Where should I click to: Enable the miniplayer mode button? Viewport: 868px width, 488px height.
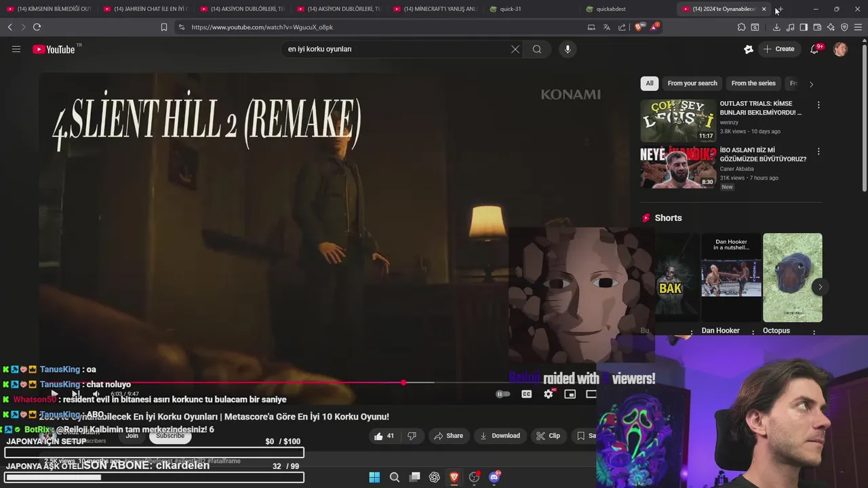pyautogui.click(x=570, y=394)
